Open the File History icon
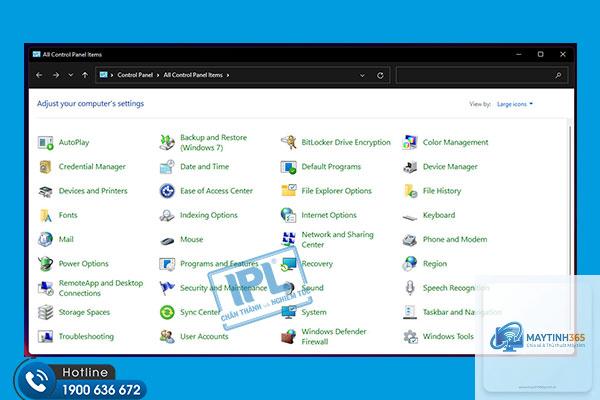600x400 pixels. click(409, 191)
